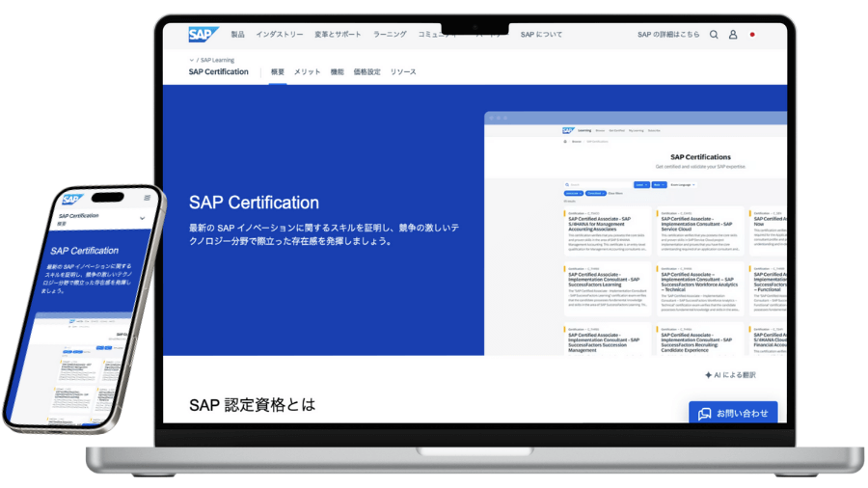The height and width of the screenshot is (488, 868).
Task: Open SuccessFactors Workforce Analytics – Technical card
Action: 700,289
